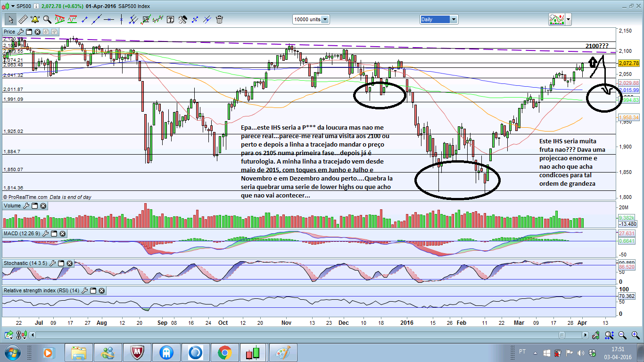Open the Volume panel wrench settings
Viewport: 644px width, 362px height.
(x=26, y=206)
